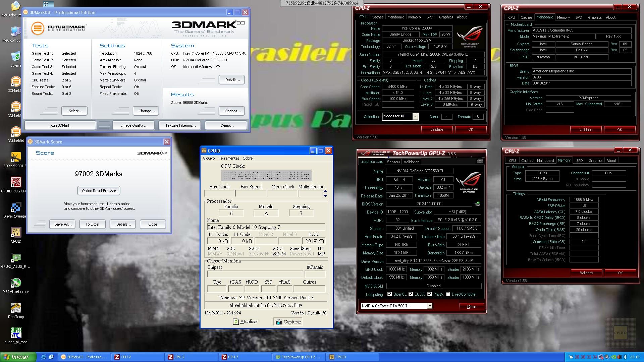Open the Sensors tab in GPU-Z
644x362 pixels.
pos(393,162)
